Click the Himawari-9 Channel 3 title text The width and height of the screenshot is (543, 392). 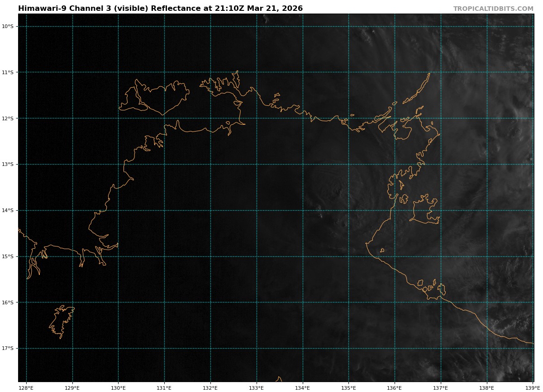point(160,9)
